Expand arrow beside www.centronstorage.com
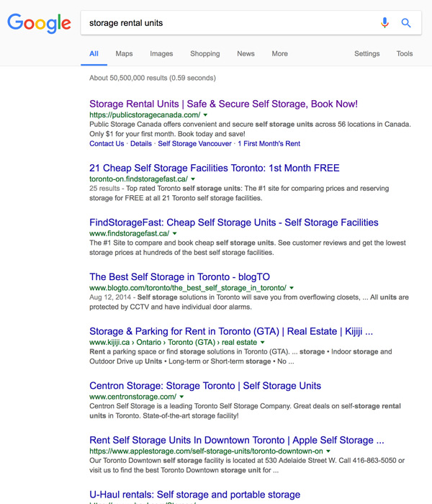This screenshot has height=504, width=432. (x=181, y=397)
